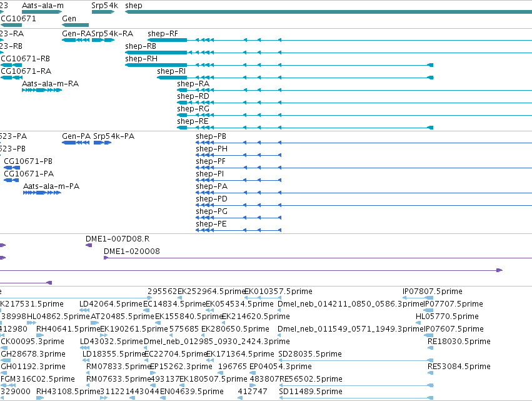Select the shep-PE protein label

coord(211,224)
